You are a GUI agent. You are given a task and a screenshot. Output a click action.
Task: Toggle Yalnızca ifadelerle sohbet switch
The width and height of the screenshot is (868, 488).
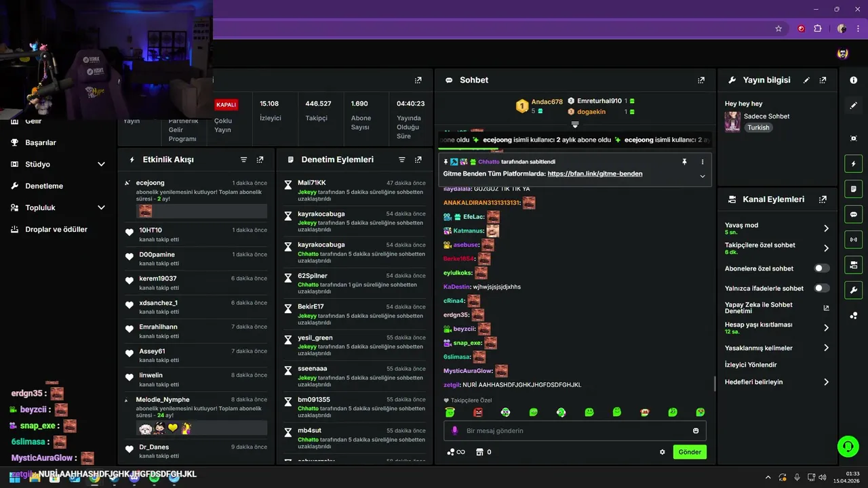(x=821, y=288)
